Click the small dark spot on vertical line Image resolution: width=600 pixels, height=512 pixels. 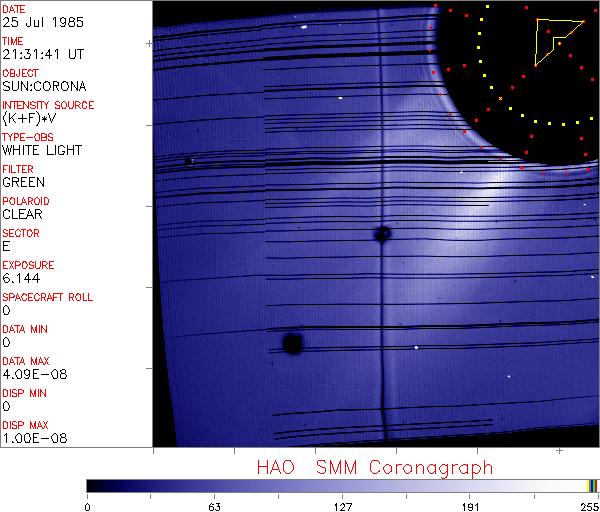(382, 234)
